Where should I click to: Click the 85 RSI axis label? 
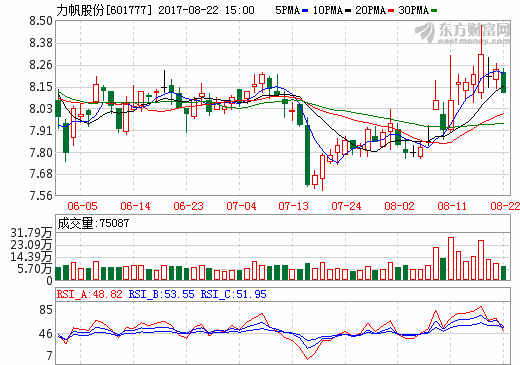tap(46, 310)
